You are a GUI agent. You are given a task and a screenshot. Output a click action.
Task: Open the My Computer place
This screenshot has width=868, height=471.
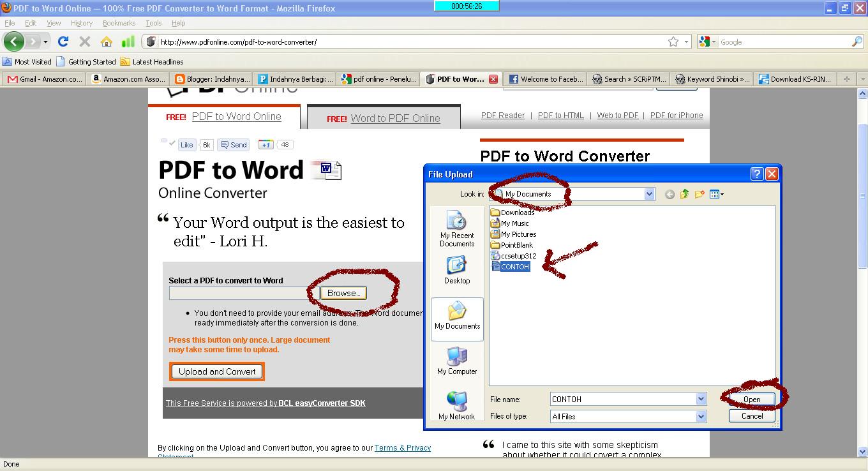[457, 361]
